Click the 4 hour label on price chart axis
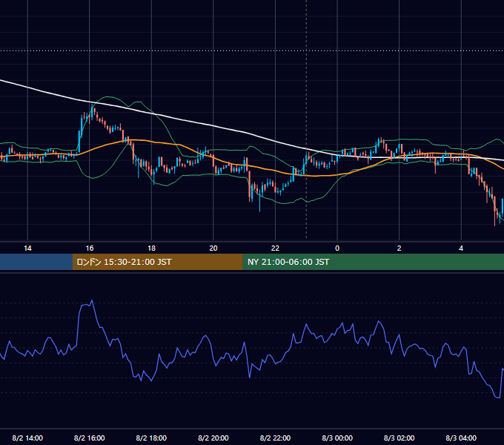Screen dimensions: 504x445 461,248
